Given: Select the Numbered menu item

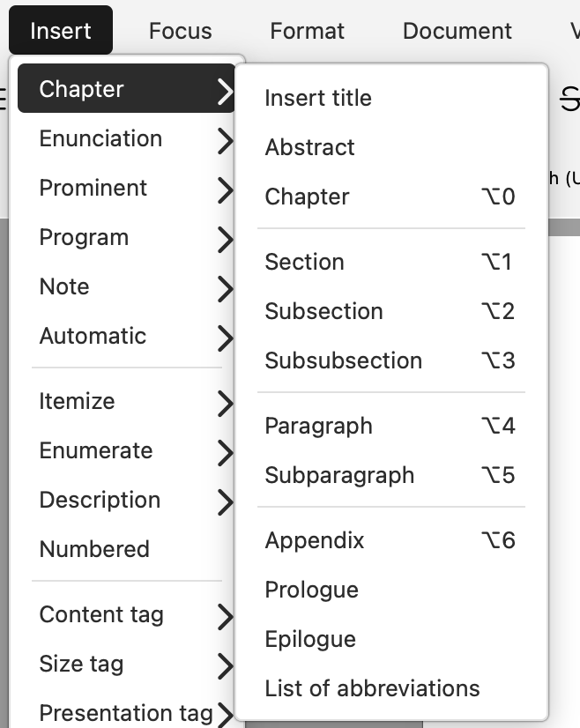Looking at the screenshot, I should [x=94, y=549].
